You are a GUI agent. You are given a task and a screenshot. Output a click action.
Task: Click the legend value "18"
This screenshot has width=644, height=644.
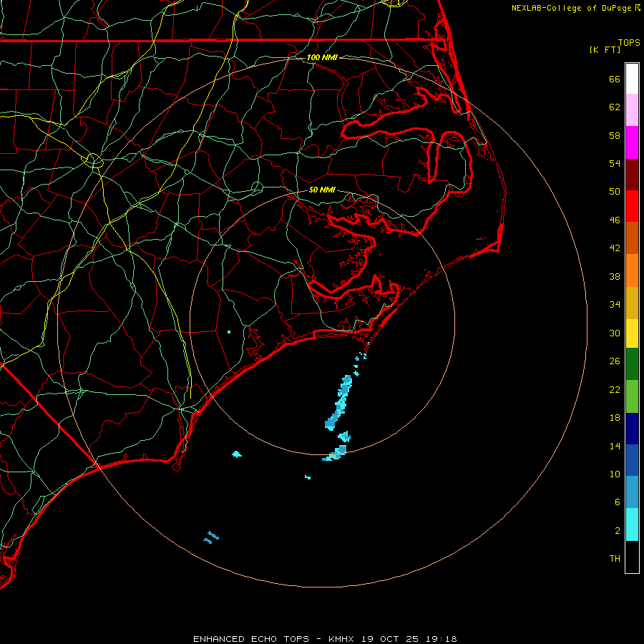point(615,418)
